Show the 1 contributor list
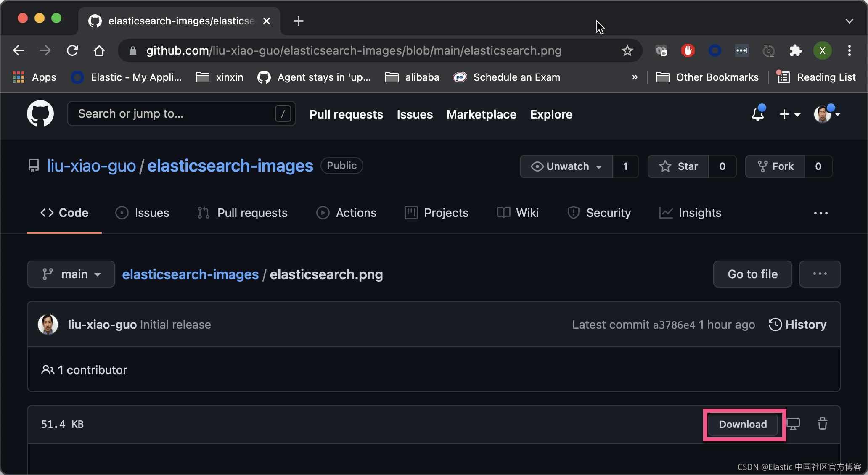 click(84, 370)
